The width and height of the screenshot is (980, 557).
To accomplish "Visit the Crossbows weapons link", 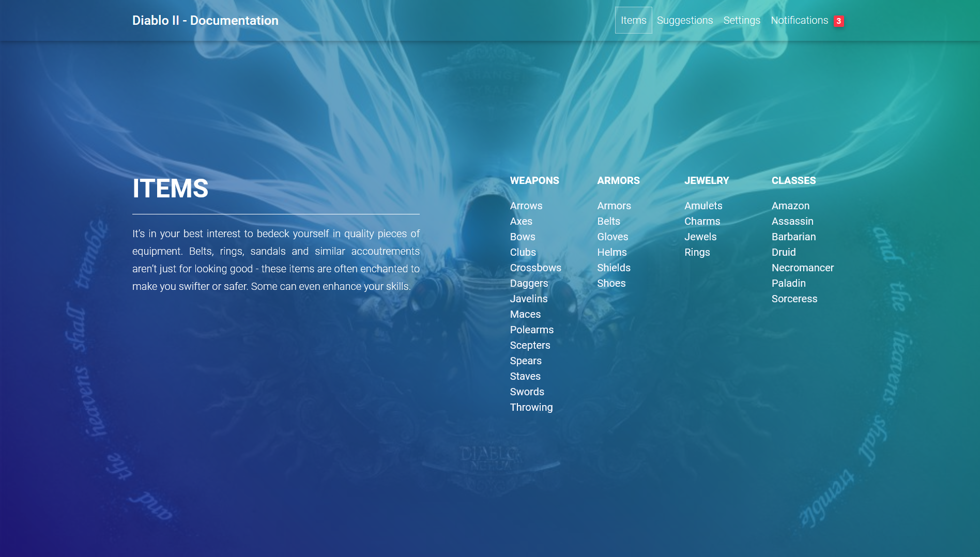I will tap(535, 268).
